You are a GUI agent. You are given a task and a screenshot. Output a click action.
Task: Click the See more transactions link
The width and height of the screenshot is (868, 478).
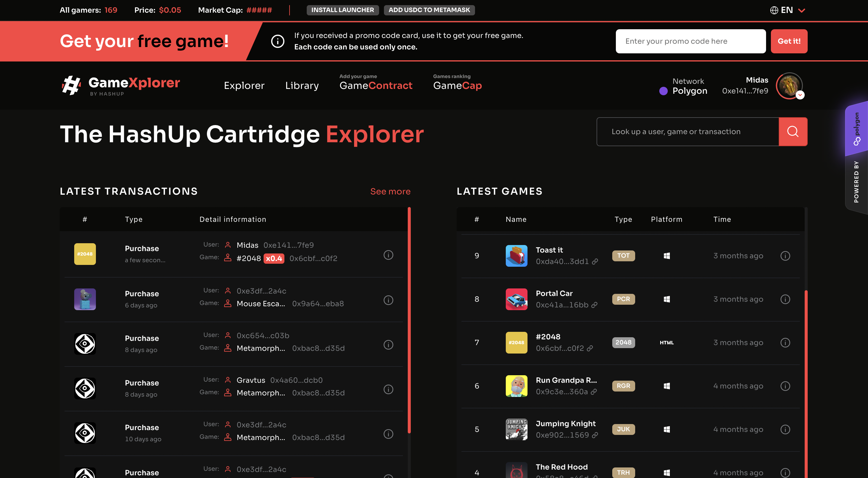(x=390, y=191)
